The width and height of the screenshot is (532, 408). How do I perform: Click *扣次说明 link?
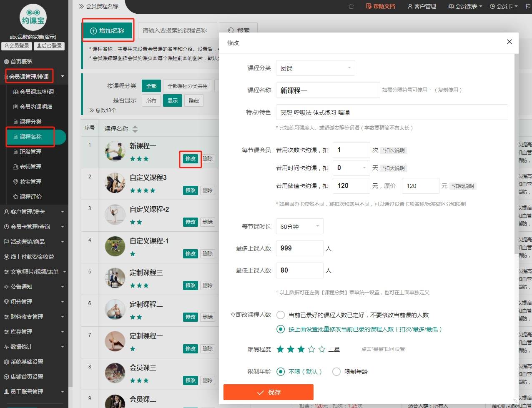point(394,150)
